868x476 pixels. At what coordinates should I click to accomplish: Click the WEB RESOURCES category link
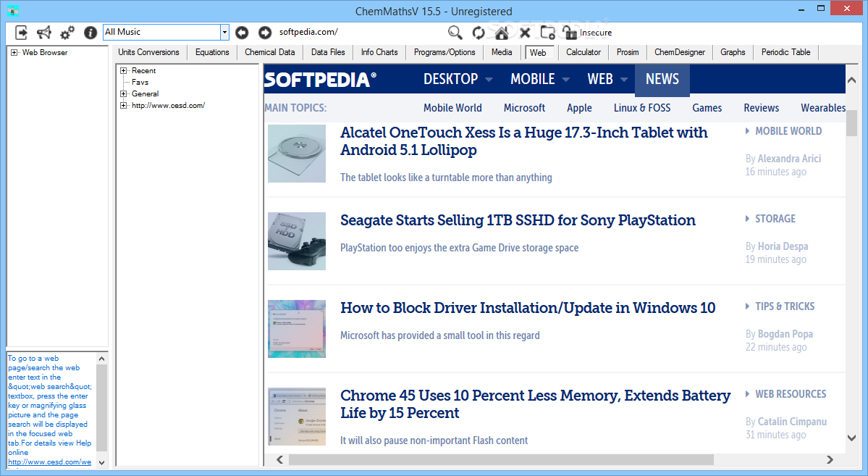pos(791,394)
